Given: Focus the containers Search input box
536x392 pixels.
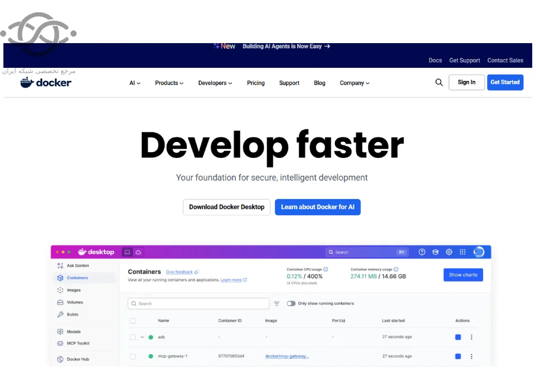Looking at the screenshot, I should 199,303.
